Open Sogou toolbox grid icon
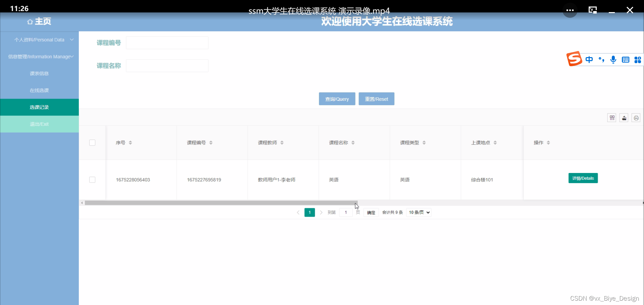This screenshot has width=644, height=305. pyautogui.click(x=638, y=60)
